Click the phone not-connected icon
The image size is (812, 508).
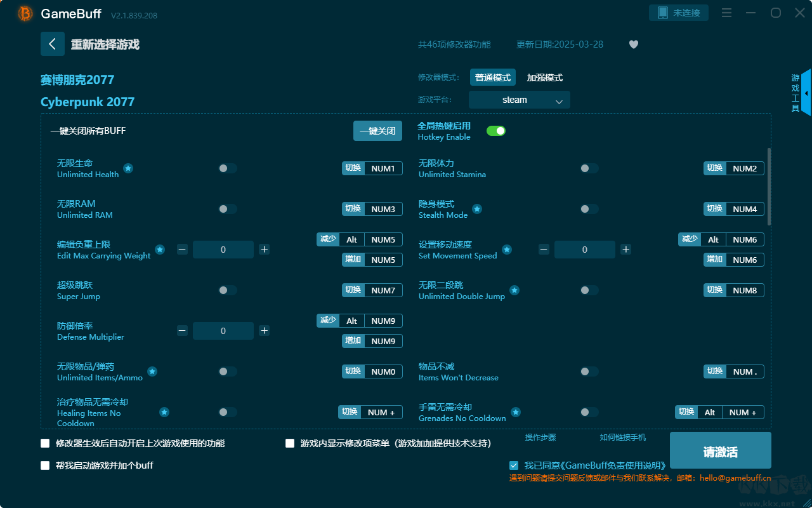click(x=663, y=13)
